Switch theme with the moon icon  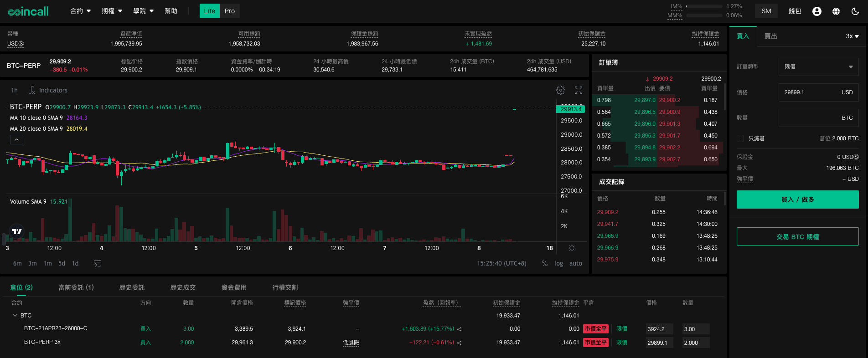(855, 11)
